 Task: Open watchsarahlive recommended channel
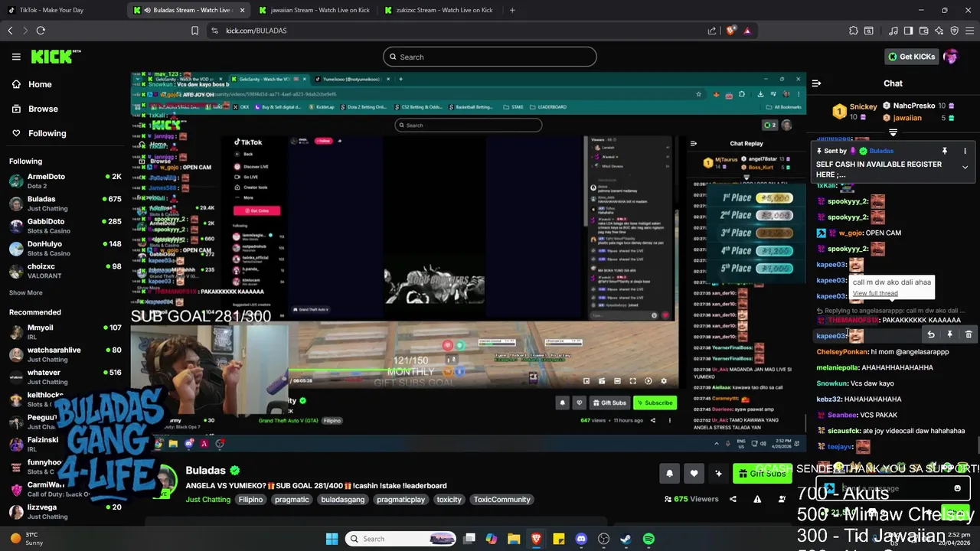click(65, 354)
